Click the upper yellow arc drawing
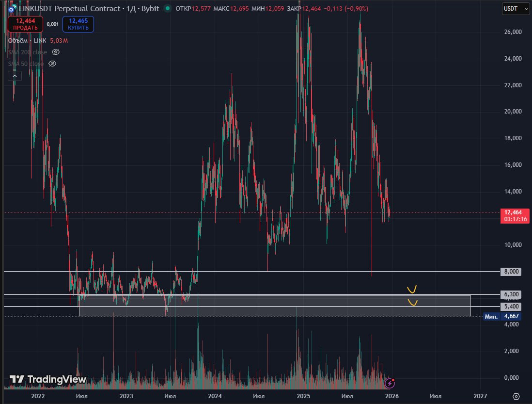532x404 pixels. click(412, 290)
